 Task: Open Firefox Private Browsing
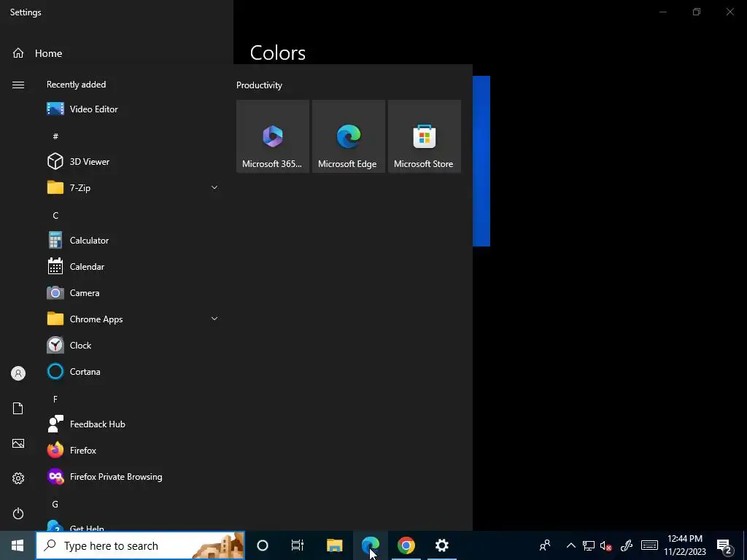pyautogui.click(x=131, y=477)
